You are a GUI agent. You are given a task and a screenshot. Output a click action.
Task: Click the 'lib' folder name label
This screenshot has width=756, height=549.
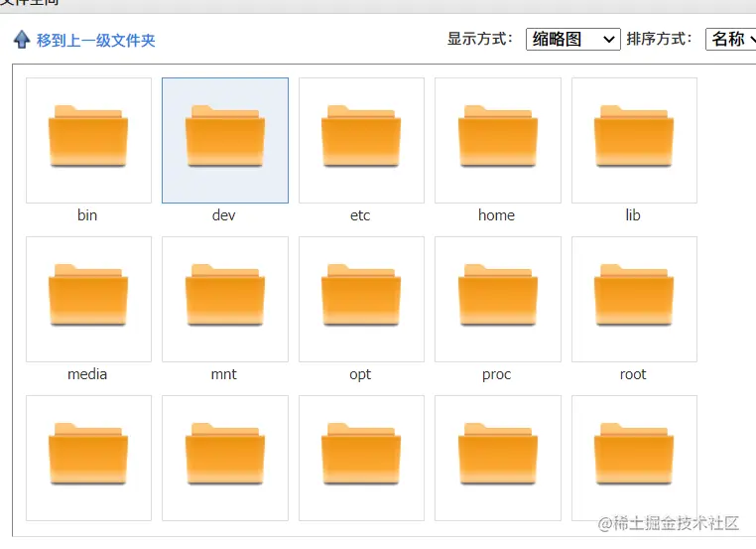633,215
